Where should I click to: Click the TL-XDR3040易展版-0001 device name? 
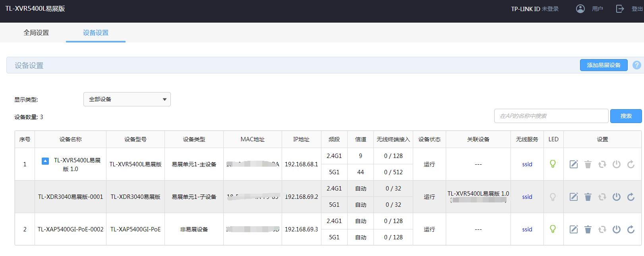(70, 197)
